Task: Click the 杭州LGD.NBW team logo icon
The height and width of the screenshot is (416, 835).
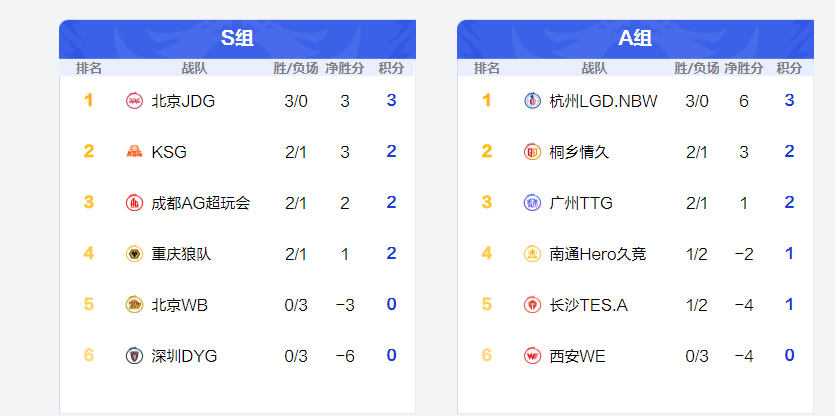Action: 532,101
